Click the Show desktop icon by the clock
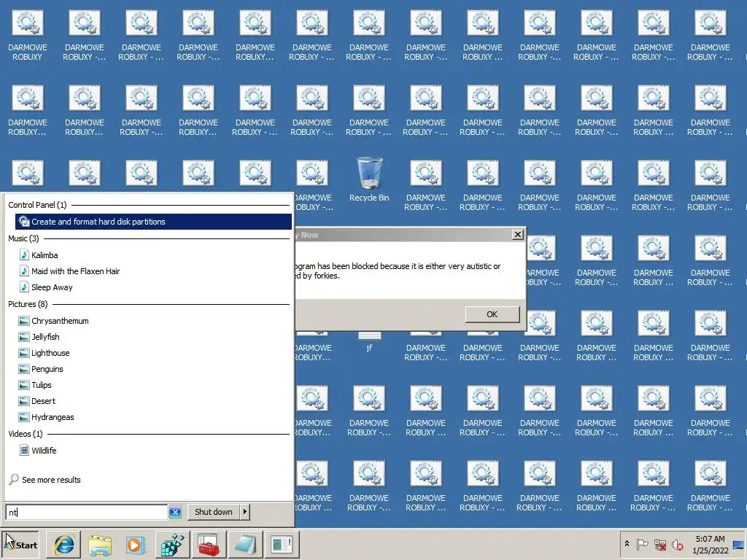Image resolution: width=747 pixels, height=560 pixels. pyautogui.click(x=740, y=545)
